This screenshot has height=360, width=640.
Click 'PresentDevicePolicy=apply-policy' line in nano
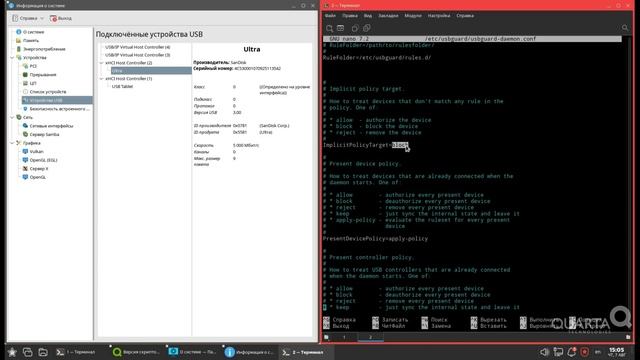[376, 239]
